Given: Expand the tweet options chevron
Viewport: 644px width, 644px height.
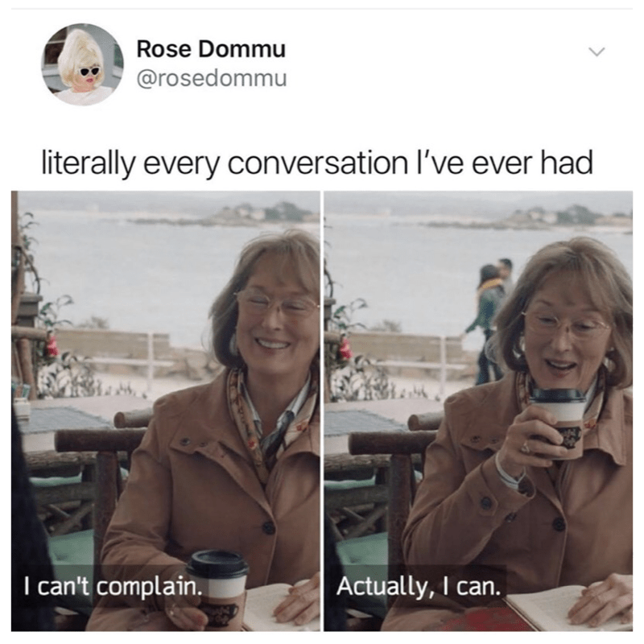Looking at the screenshot, I should point(597,52).
